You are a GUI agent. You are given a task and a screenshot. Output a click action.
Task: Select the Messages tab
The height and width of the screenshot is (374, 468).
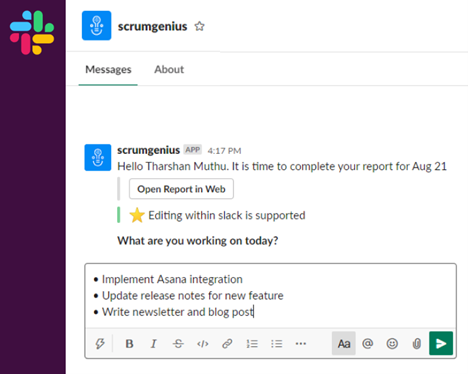[108, 69]
